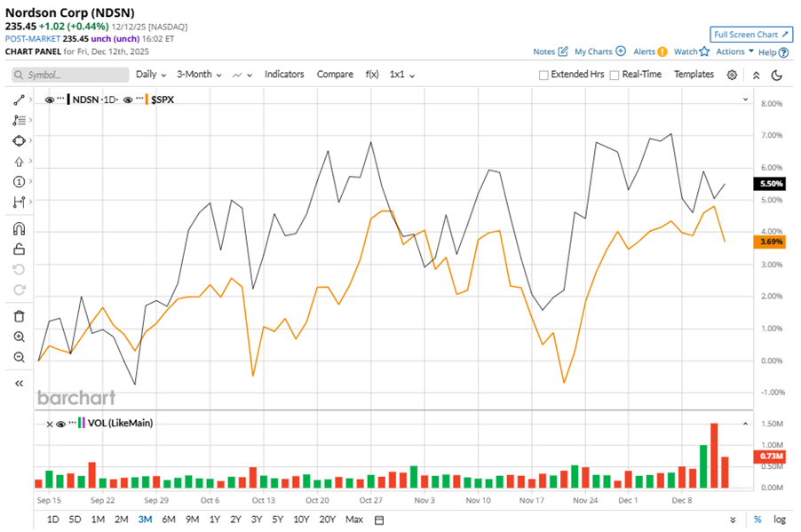Viewport: 801px width, 532px height.
Task: Click the zoom out magnifier
Action: pyautogui.click(x=19, y=357)
